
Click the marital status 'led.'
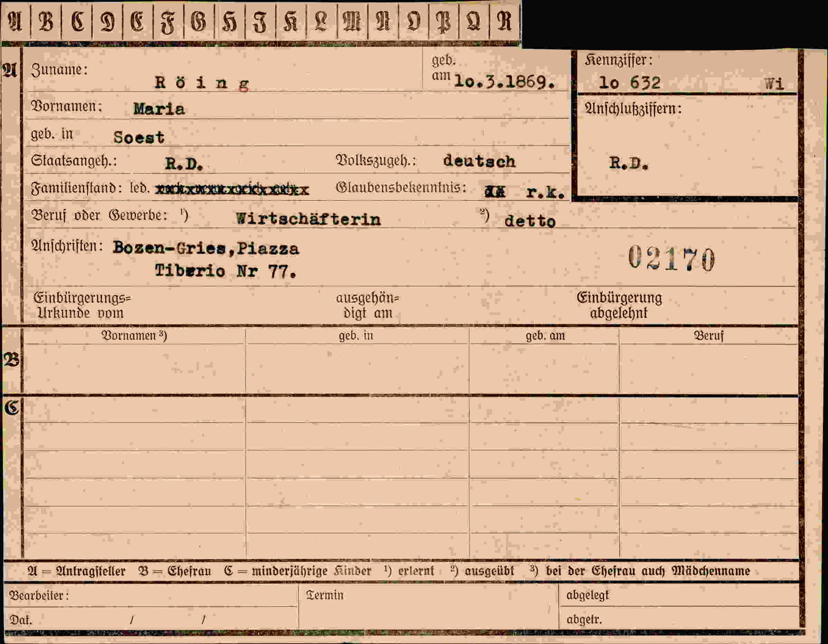click(140, 188)
